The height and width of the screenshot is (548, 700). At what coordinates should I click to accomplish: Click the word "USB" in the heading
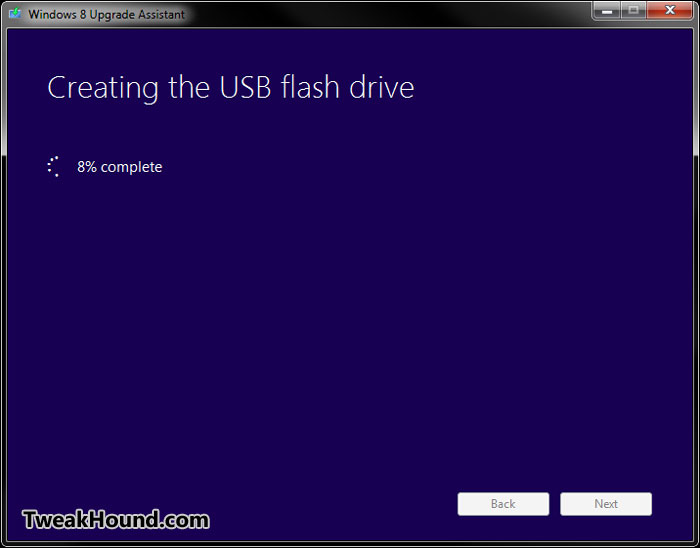[245, 87]
